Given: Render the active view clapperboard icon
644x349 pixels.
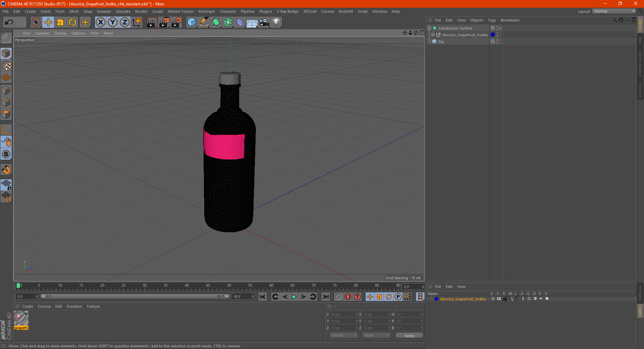Looking at the screenshot, I should click(x=152, y=22).
